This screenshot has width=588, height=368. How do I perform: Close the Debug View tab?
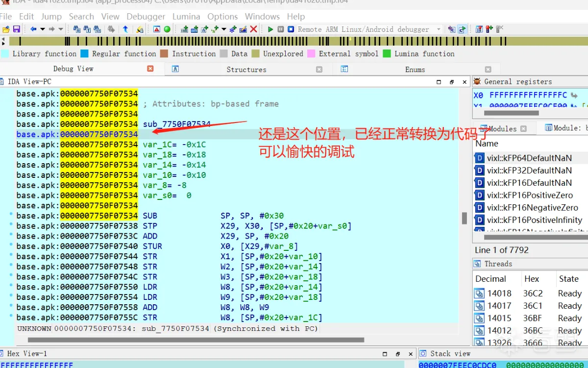pos(150,69)
